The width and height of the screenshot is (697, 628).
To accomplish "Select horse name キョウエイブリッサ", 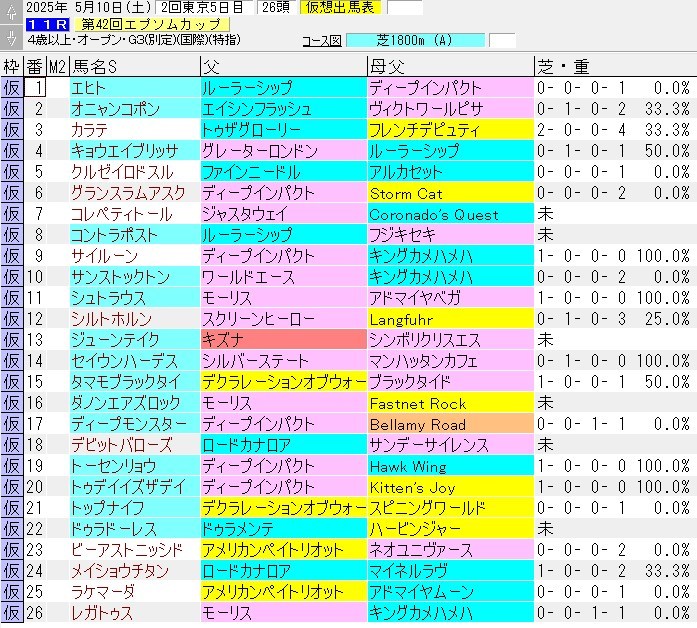I will [135, 151].
